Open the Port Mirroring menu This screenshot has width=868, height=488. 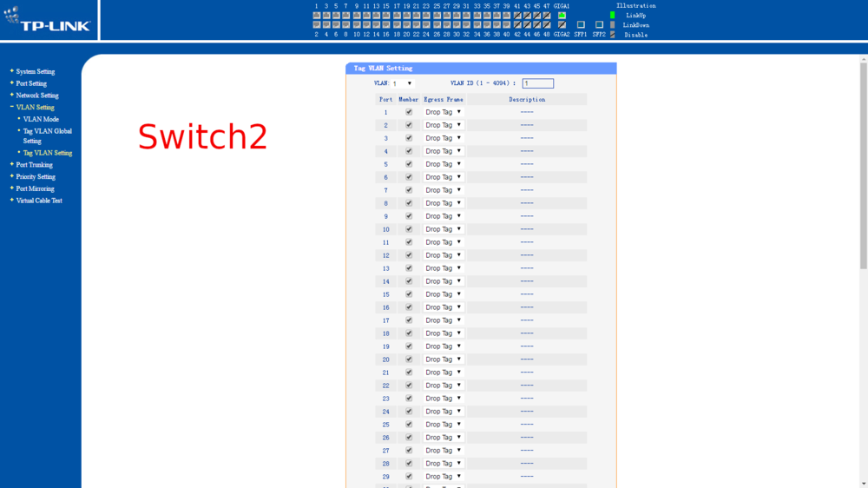(x=35, y=188)
